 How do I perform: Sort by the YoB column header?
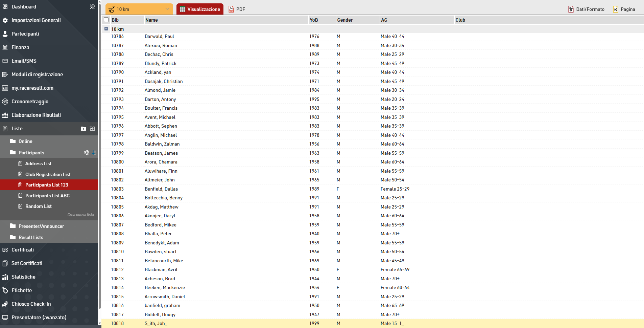point(314,20)
